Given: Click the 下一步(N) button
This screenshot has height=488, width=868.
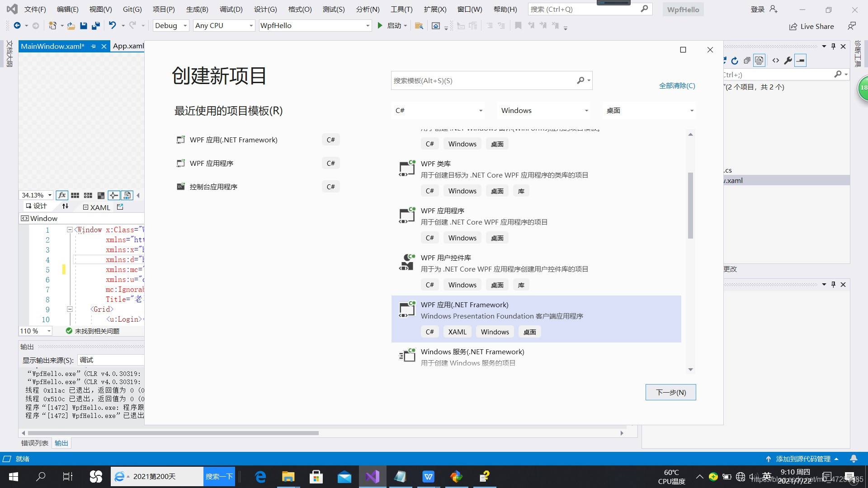Looking at the screenshot, I should pos(670,392).
